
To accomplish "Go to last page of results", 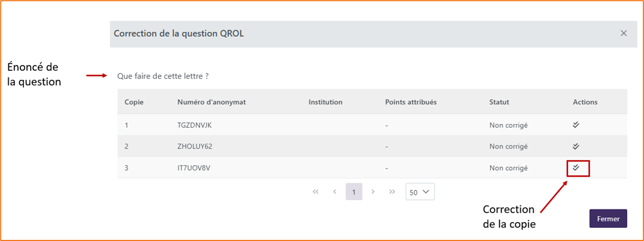I will pyautogui.click(x=392, y=192).
